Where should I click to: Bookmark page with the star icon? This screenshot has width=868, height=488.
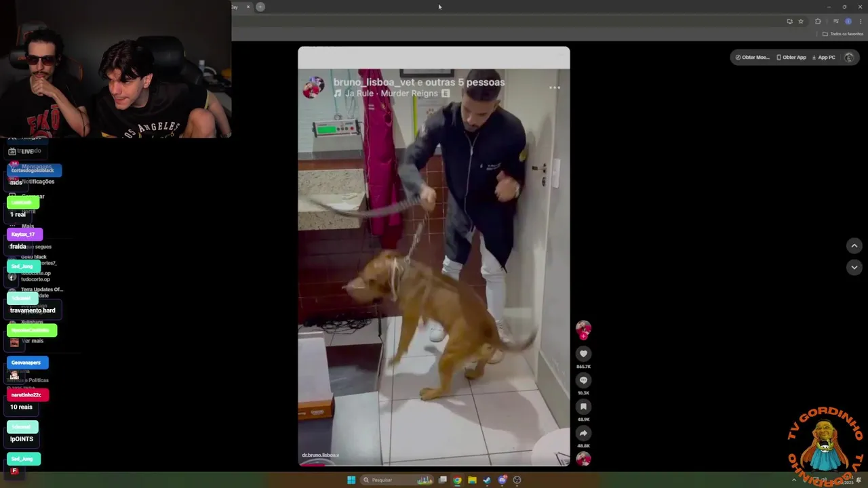[x=801, y=22]
